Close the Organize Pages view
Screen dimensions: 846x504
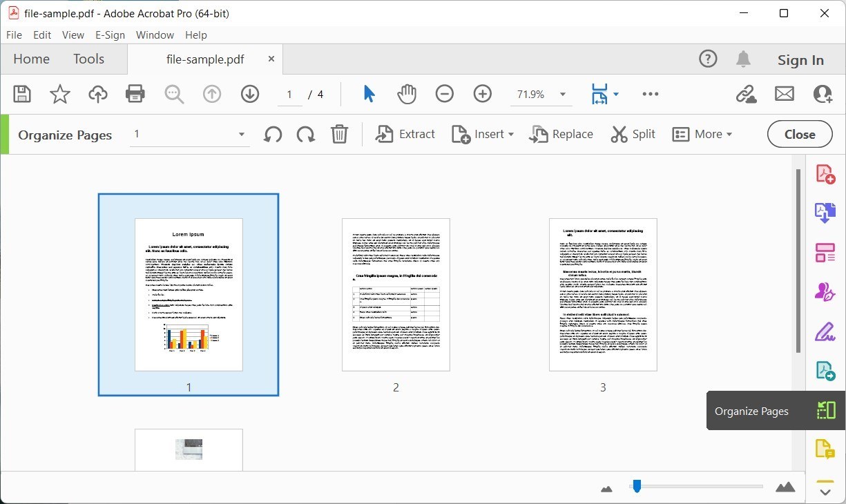point(799,134)
